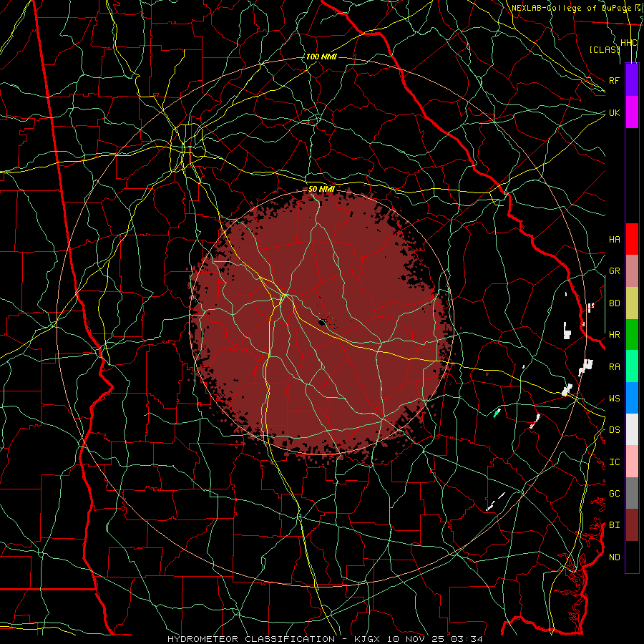The height and width of the screenshot is (644, 644).
Task: Click the HHC product label
Action: 628,43
